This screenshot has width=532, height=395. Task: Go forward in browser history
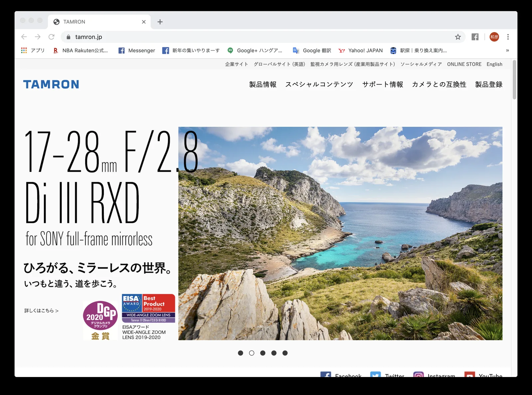pos(38,37)
